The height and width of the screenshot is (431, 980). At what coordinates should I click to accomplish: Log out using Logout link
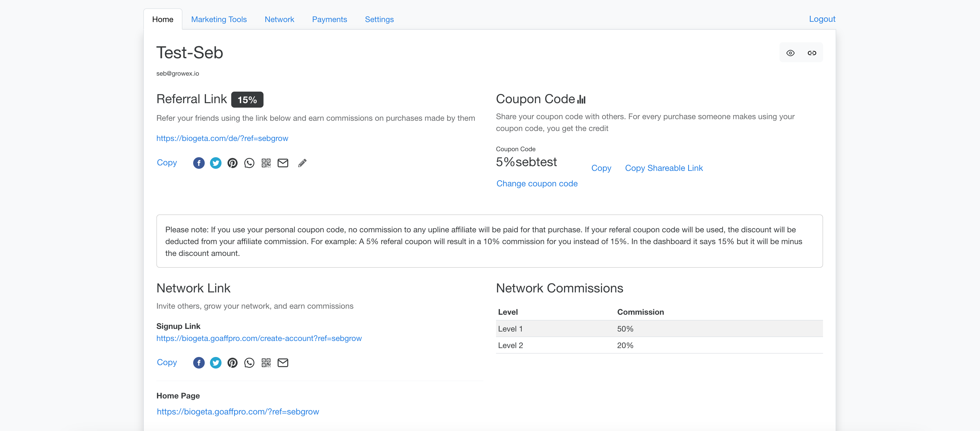822,19
